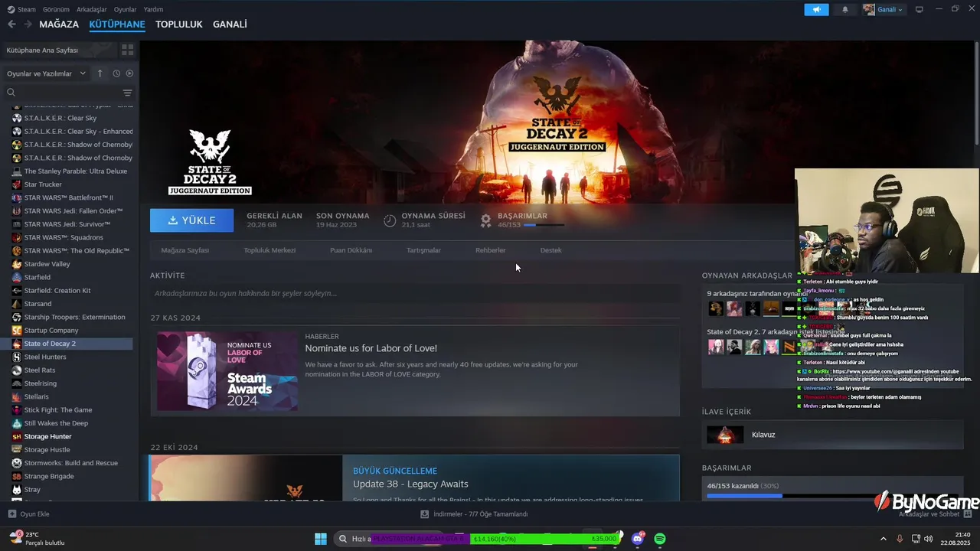The image size is (980, 551).
Task: Open Mağaza Sayfası link
Action: pos(185,250)
